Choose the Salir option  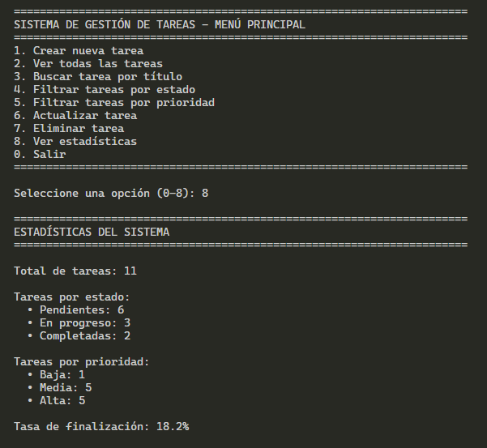pyautogui.click(x=40, y=154)
